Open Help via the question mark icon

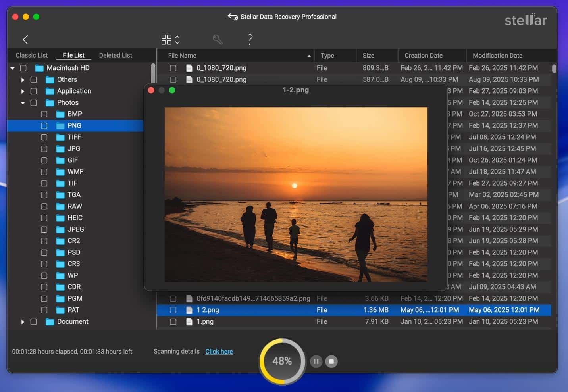click(250, 39)
